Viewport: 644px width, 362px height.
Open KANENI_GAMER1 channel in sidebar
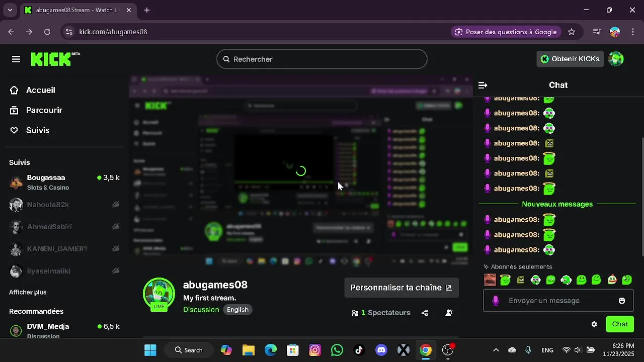tap(64, 249)
